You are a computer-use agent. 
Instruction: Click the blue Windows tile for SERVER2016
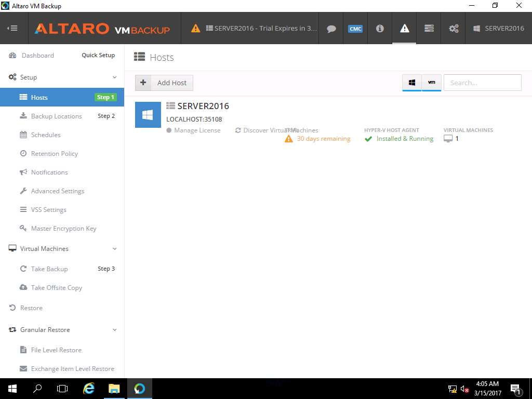point(148,115)
